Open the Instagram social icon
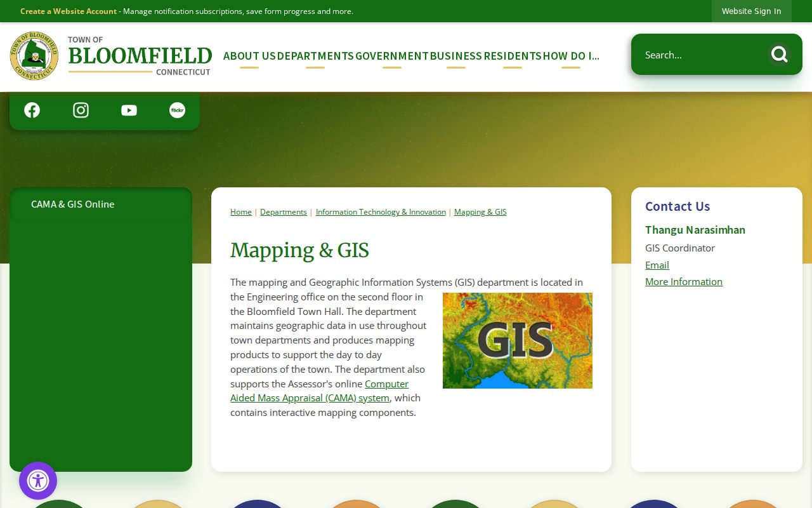The width and height of the screenshot is (812, 508). [81, 110]
